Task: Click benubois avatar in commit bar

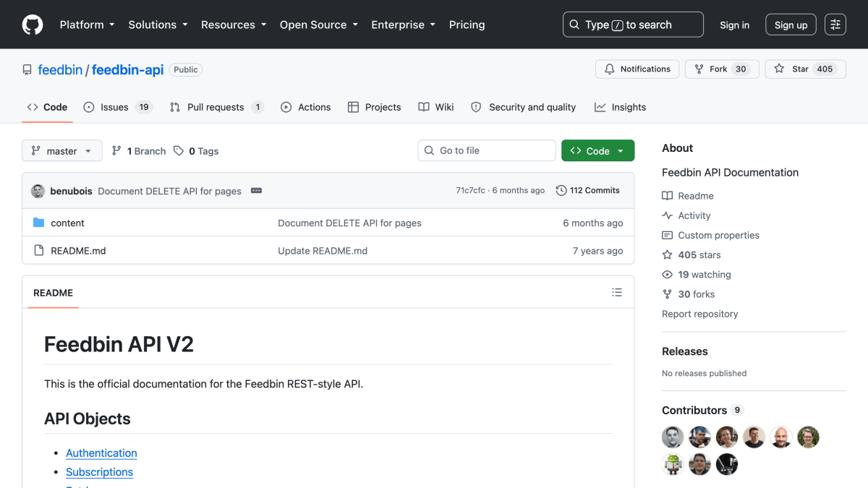Action: (x=38, y=191)
